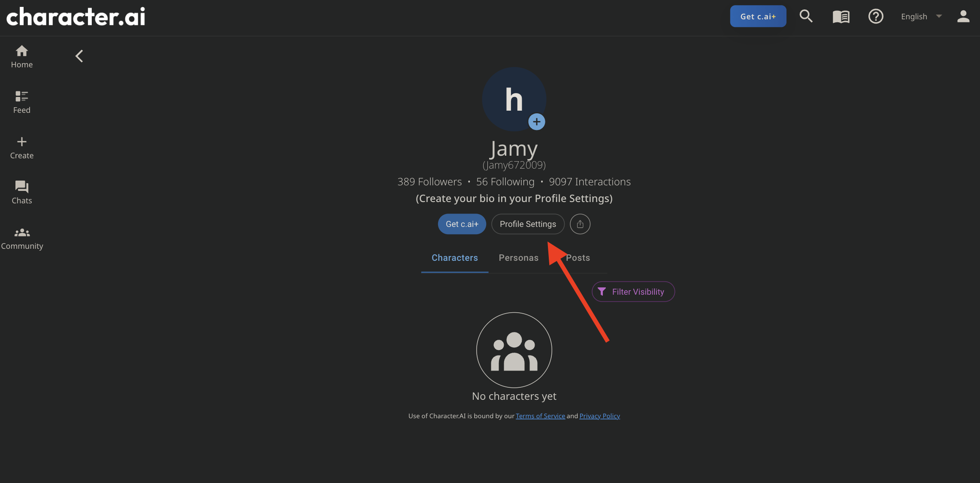Click the add photo plus button
Screen dimensions: 980x483
click(x=536, y=122)
